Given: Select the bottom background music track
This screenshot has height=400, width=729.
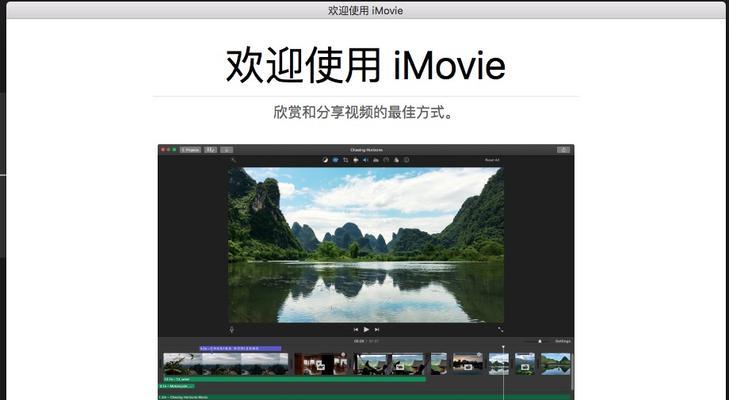Looking at the screenshot, I should (365, 397).
